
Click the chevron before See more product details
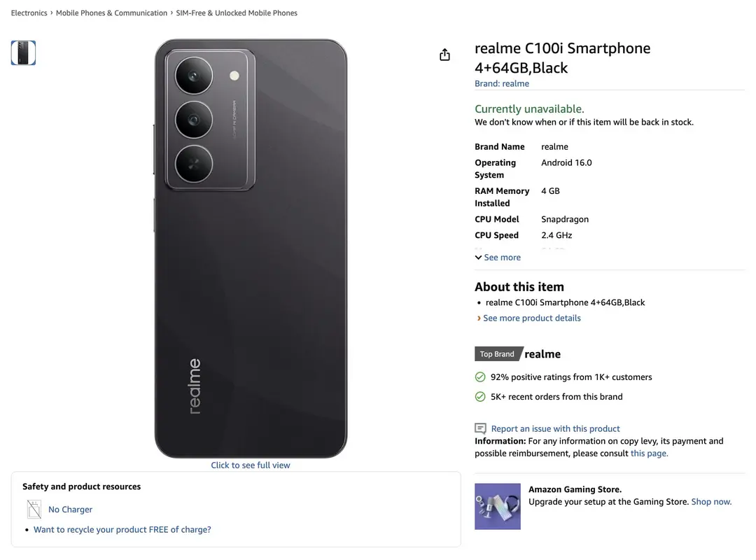tap(478, 318)
